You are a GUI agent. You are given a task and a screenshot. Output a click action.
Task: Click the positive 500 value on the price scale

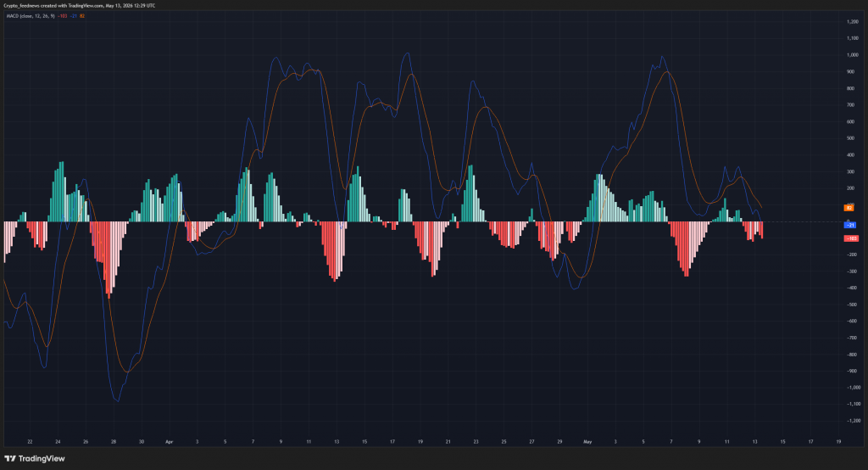point(851,138)
